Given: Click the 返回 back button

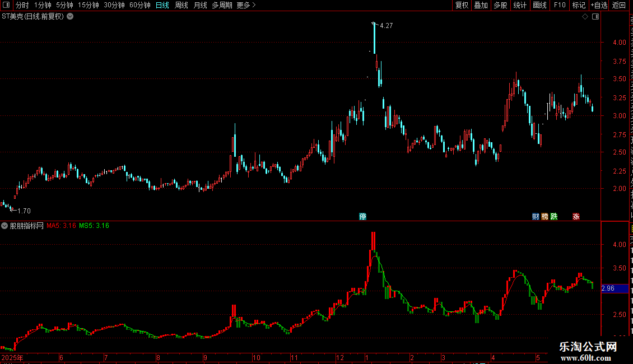Looking at the screenshot, I should [619, 5].
